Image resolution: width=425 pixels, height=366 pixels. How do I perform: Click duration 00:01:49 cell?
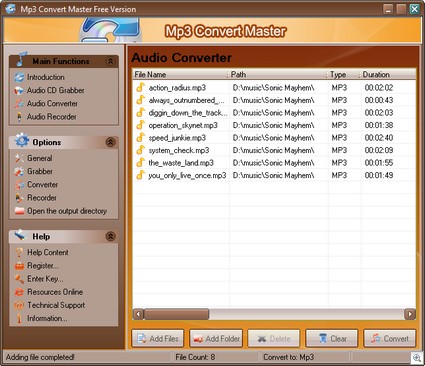point(379,175)
